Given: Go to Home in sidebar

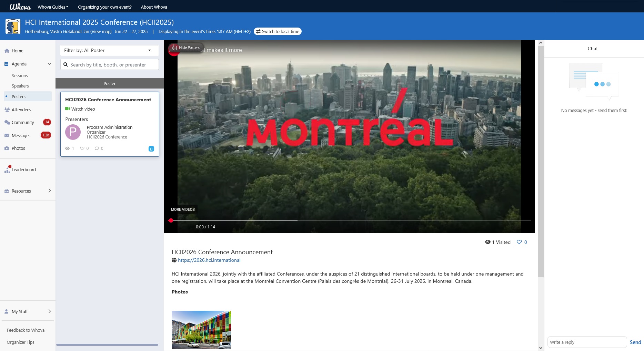Looking at the screenshot, I should coord(17,51).
